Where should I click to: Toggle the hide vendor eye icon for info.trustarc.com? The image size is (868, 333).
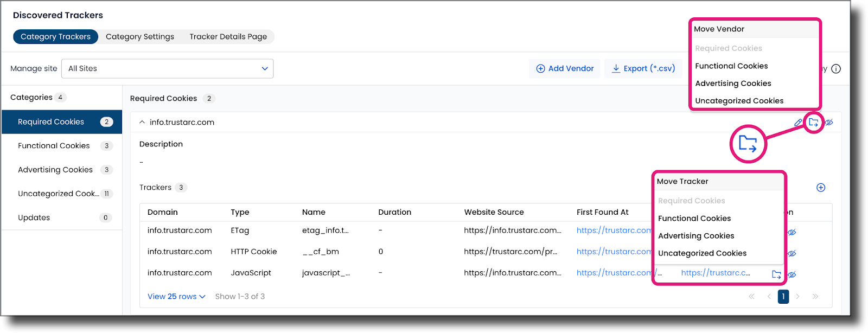pyautogui.click(x=829, y=123)
